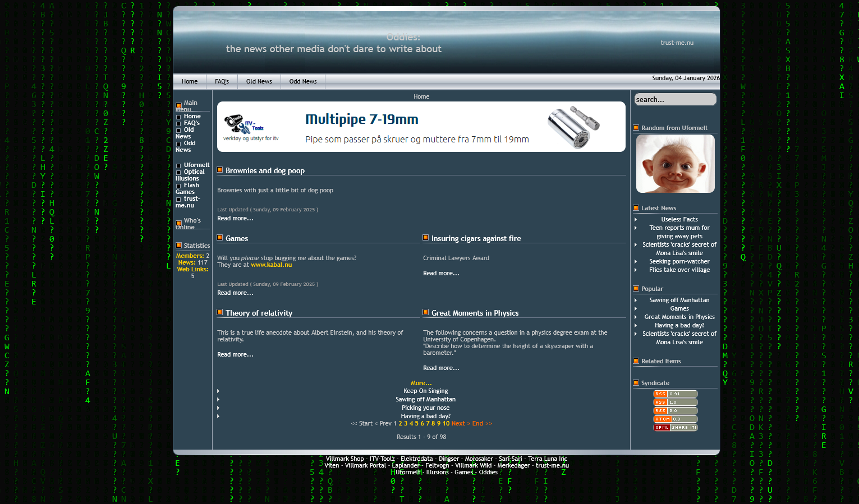859x504 pixels.
Task: Open Sawing off Manhattan in Popular list
Action: (679, 300)
